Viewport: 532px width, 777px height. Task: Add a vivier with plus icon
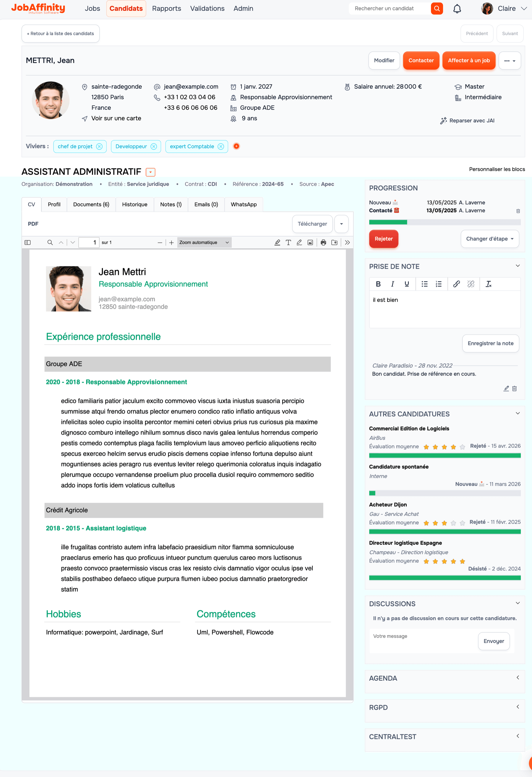[x=236, y=146]
